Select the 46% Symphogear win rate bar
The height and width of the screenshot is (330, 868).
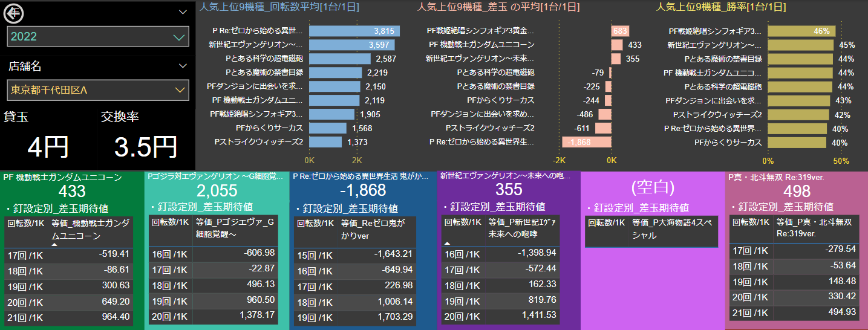click(801, 31)
